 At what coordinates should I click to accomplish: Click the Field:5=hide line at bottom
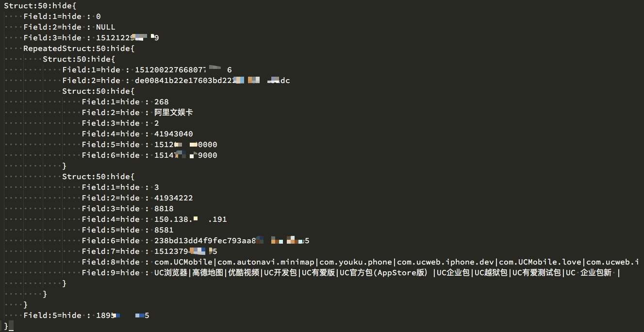pos(52,315)
